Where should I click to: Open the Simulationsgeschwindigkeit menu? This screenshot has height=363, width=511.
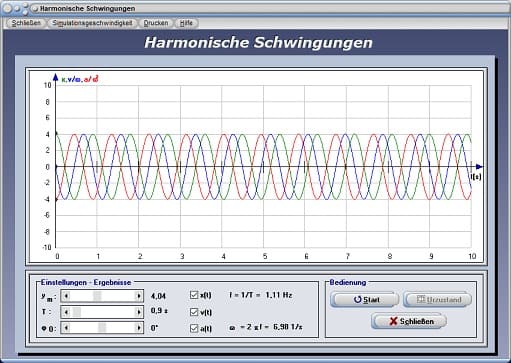point(92,23)
